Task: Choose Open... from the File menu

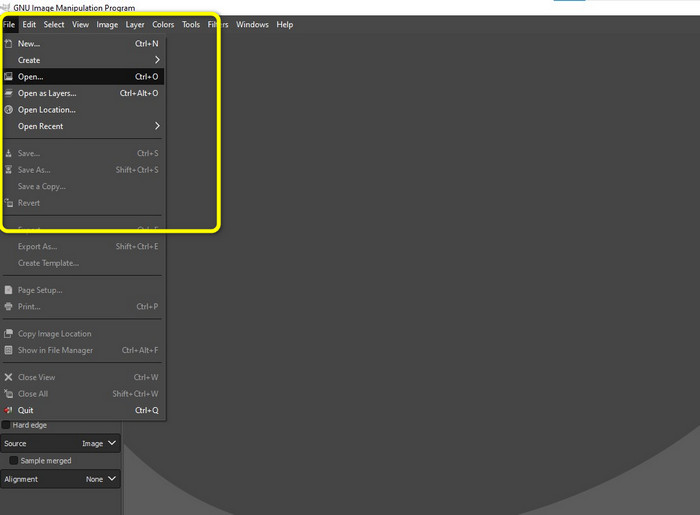Action: (84, 77)
